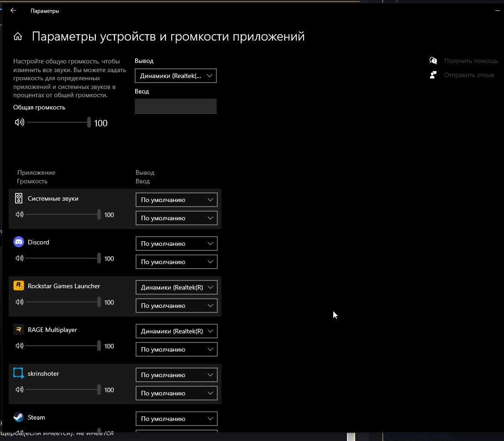Click the empty Ввод device field
Image resolution: width=504 pixels, height=441 pixels.
175,106
